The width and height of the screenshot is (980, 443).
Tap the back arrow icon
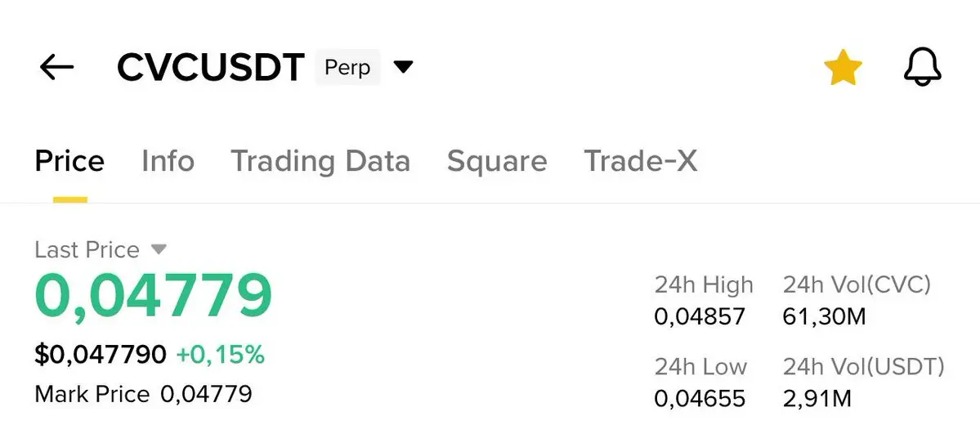click(56, 67)
